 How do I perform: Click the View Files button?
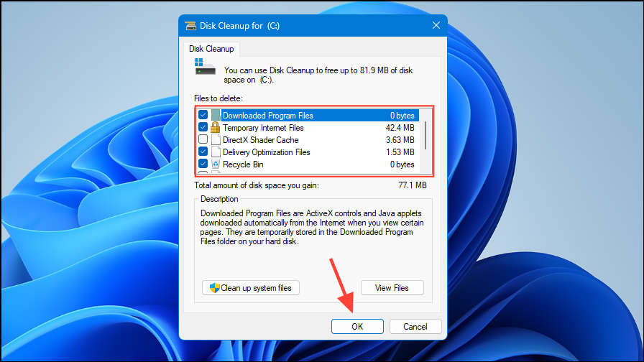pyautogui.click(x=392, y=288)
